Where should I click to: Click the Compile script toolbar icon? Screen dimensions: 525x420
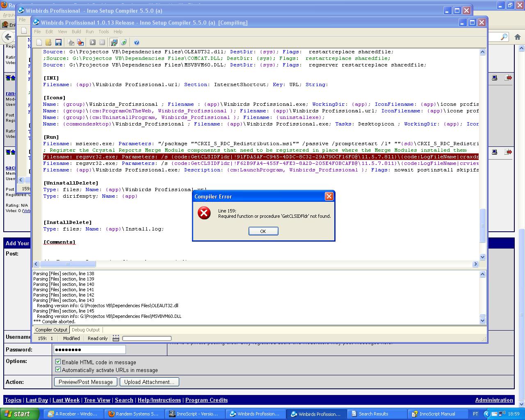(x=71, y=42)
